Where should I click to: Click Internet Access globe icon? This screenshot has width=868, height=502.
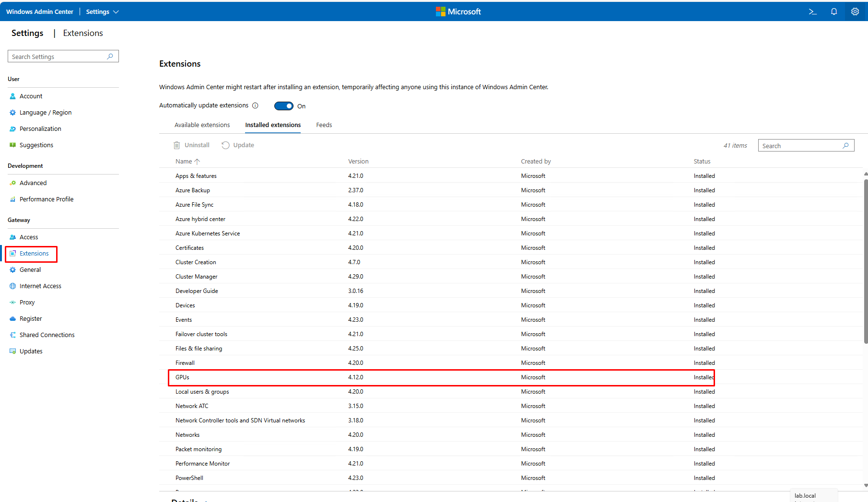coord(13,286)
